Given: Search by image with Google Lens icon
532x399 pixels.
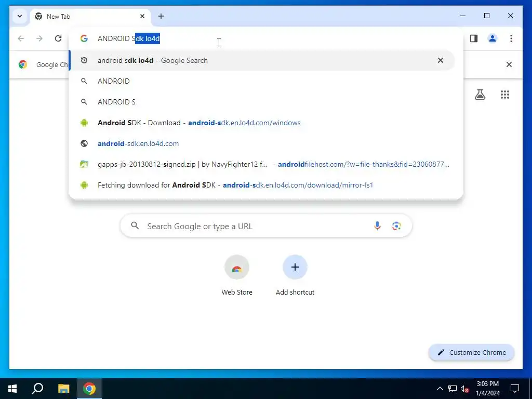Looking at the screenshot, I should 396,225.
